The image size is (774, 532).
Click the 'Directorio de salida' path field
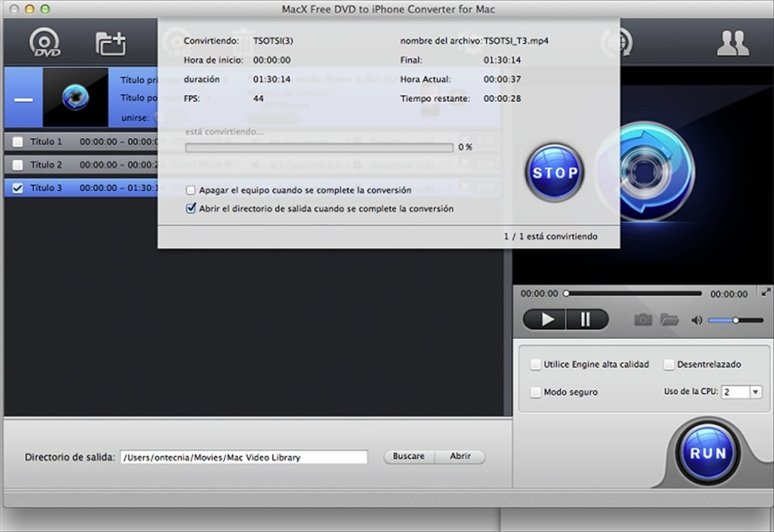point(244,457)
